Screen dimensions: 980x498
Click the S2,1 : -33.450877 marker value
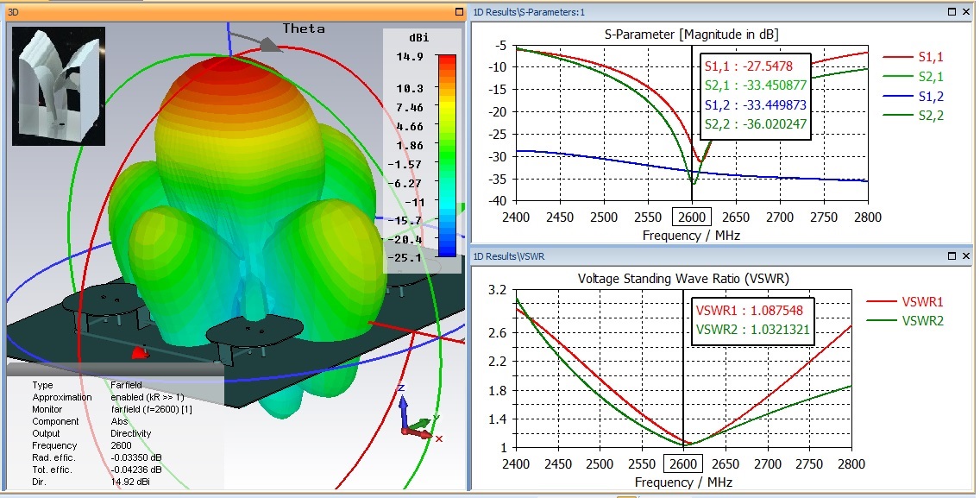point(756,85)
